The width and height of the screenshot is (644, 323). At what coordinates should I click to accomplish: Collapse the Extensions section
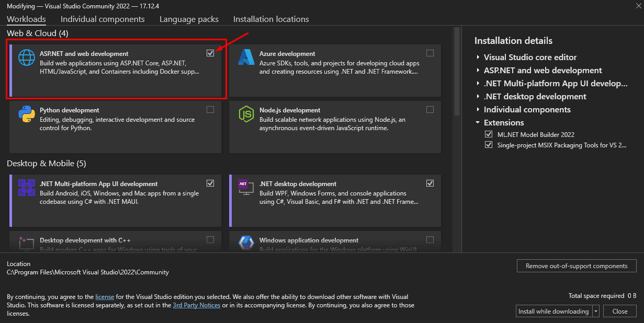click(x=478, y=123)
